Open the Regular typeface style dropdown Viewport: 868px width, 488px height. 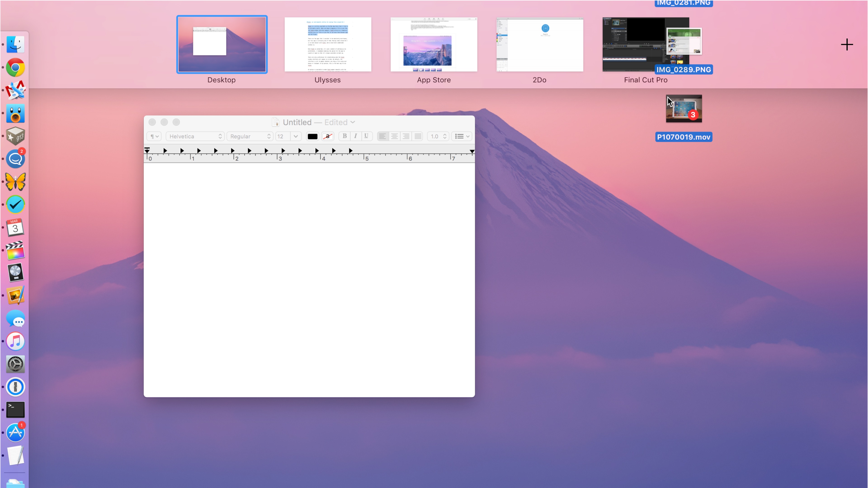250,136
